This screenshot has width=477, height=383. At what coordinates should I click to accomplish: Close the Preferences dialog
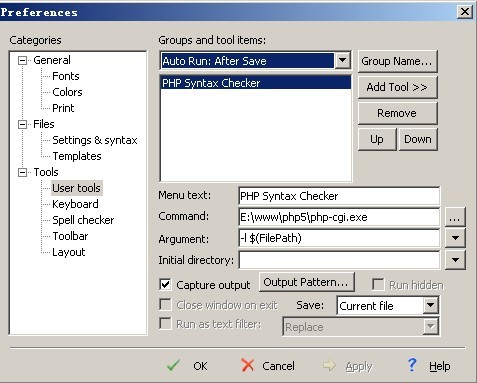pyautogui.click(x=465, y=12)
